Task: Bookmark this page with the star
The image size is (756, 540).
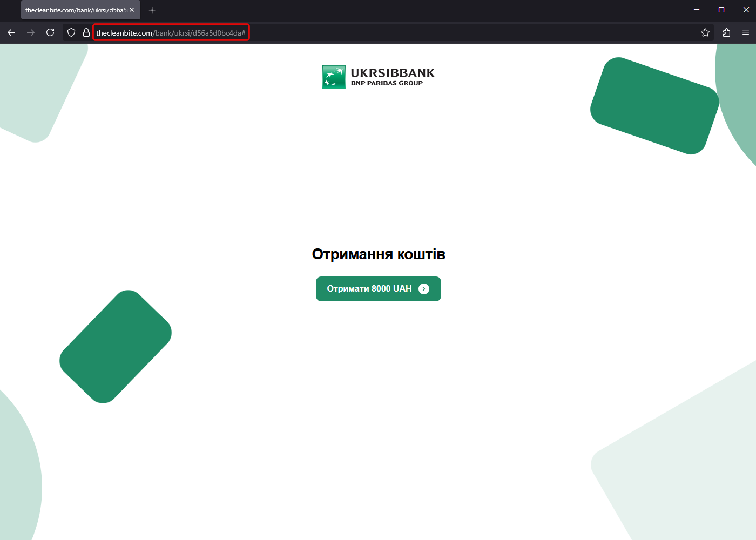Action: [705, 33]
